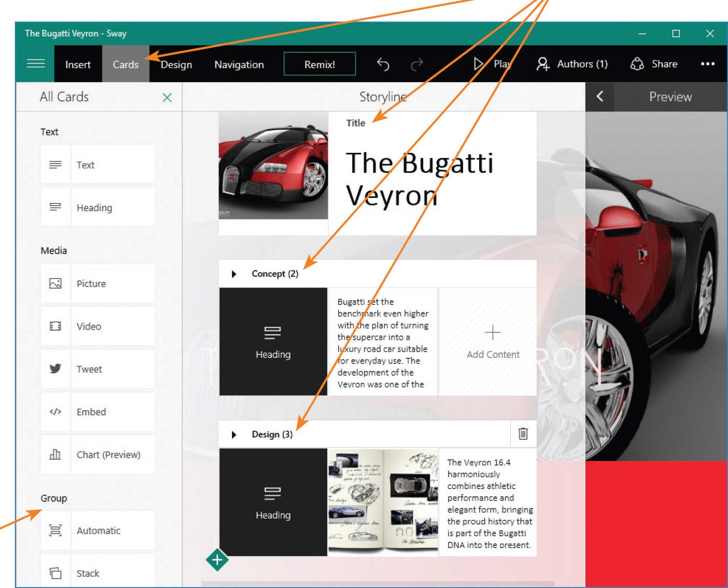Open the hamburger menu

point(35,64)
